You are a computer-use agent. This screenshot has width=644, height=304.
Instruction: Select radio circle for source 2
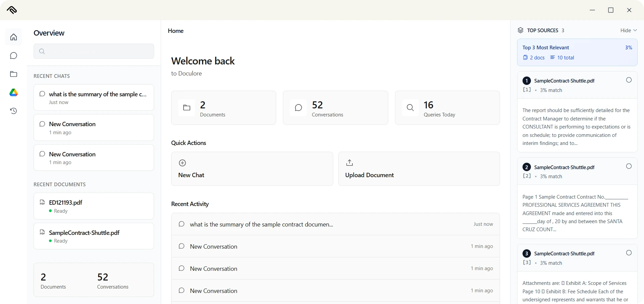[629, 166]
